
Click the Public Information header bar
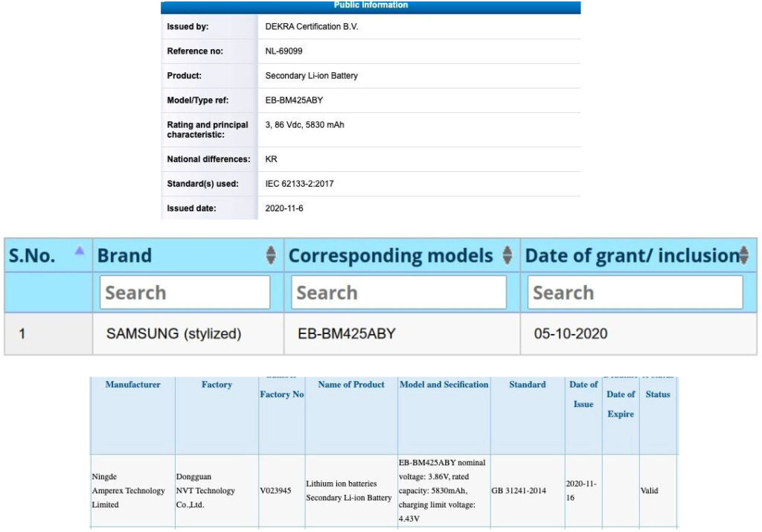pos(370,5)
